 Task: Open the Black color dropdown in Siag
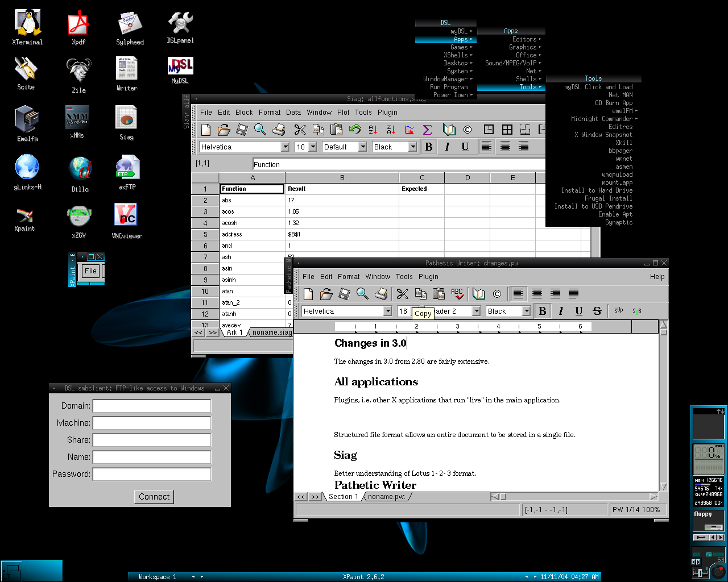coord(413,147)
